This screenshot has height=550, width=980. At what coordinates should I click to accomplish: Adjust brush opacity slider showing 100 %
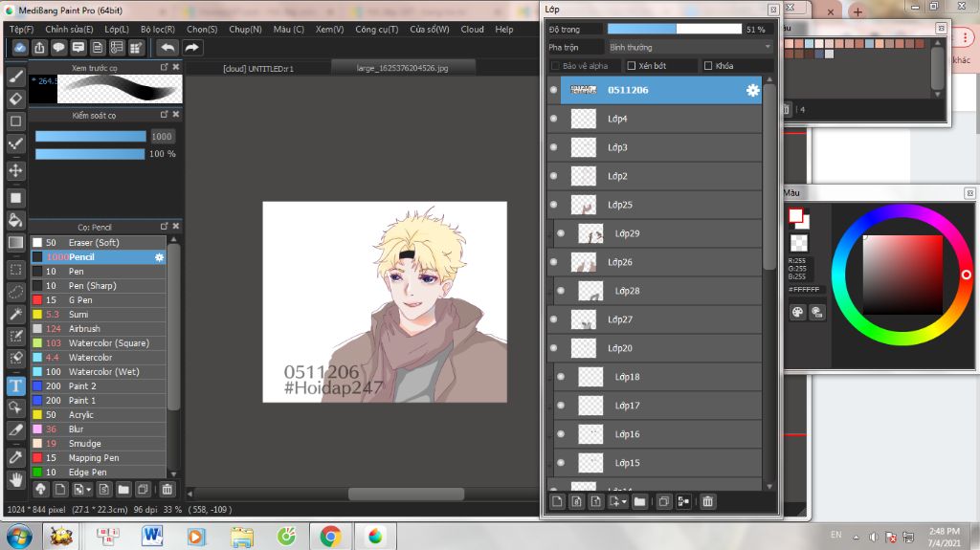pos(90,154)
